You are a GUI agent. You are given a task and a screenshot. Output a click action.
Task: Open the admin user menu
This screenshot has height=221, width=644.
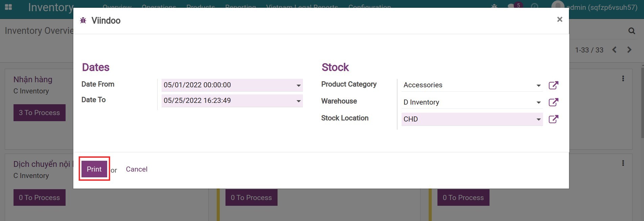pos(595,6)
